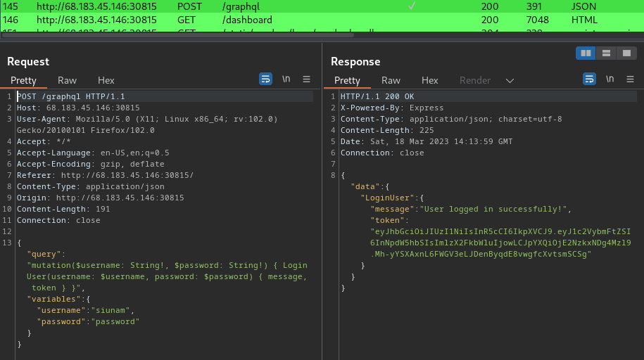Click the 'POST /graphql HTTP/1.1' request line

pos(70,96)
